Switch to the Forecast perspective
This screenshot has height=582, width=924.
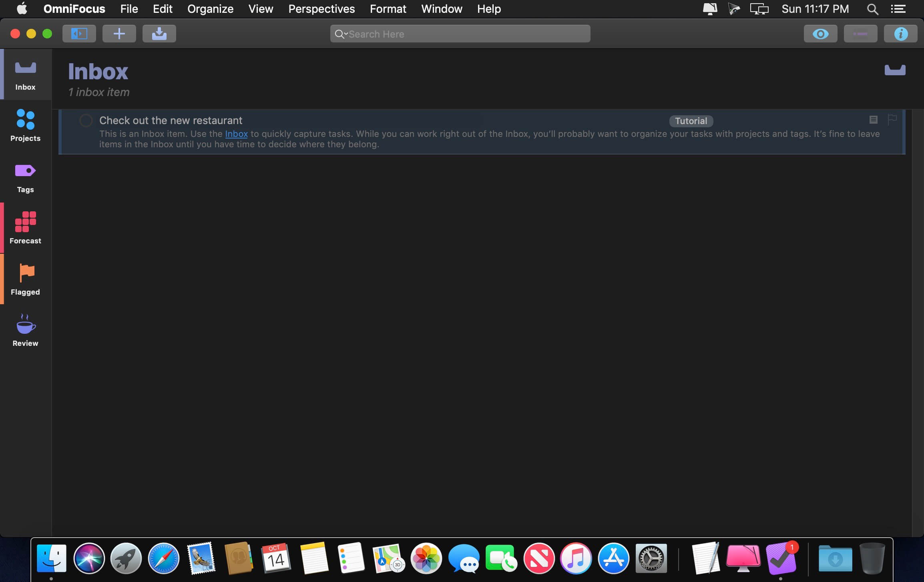tap(25, 228)
